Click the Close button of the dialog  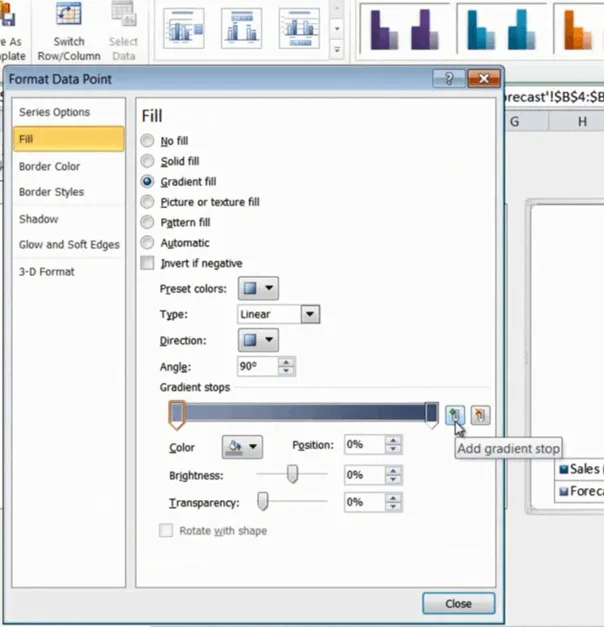458,603
